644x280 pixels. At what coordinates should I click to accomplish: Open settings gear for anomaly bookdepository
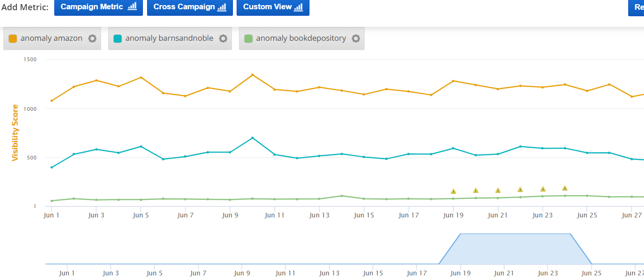[356, 38]
